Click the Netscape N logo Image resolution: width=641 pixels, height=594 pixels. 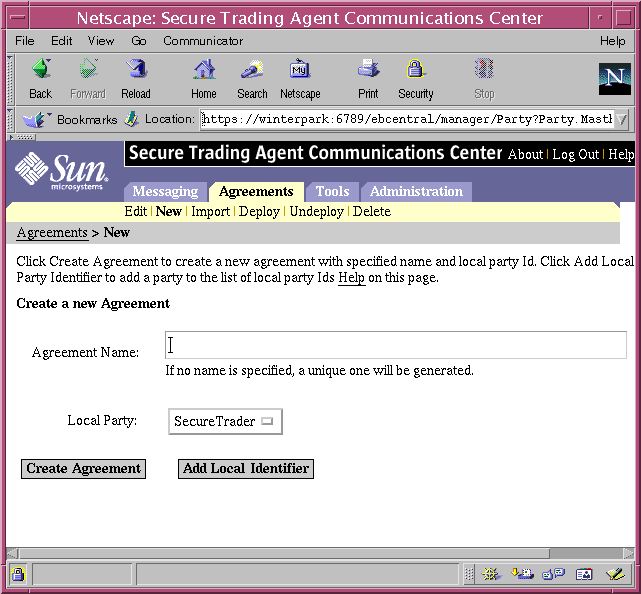614,79
